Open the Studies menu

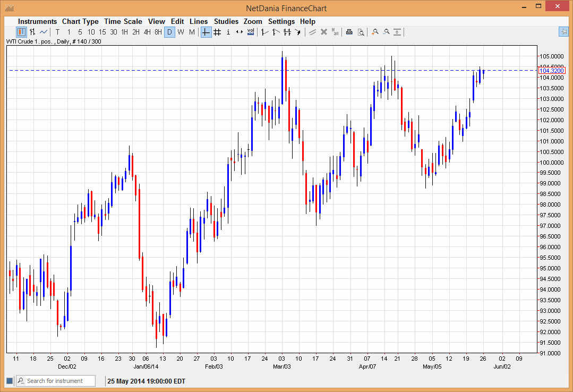click(226, 21)
